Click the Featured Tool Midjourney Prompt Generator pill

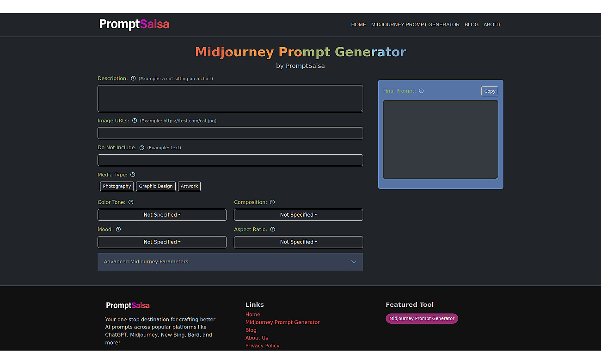[422, 318]
